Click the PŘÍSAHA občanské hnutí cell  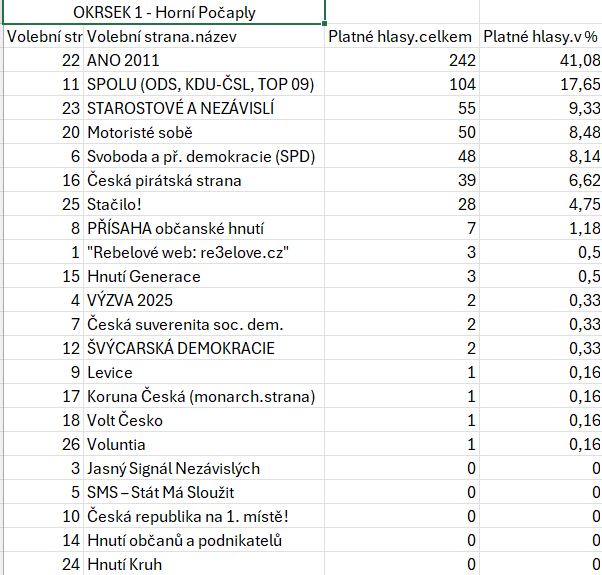tap(175, 229)
